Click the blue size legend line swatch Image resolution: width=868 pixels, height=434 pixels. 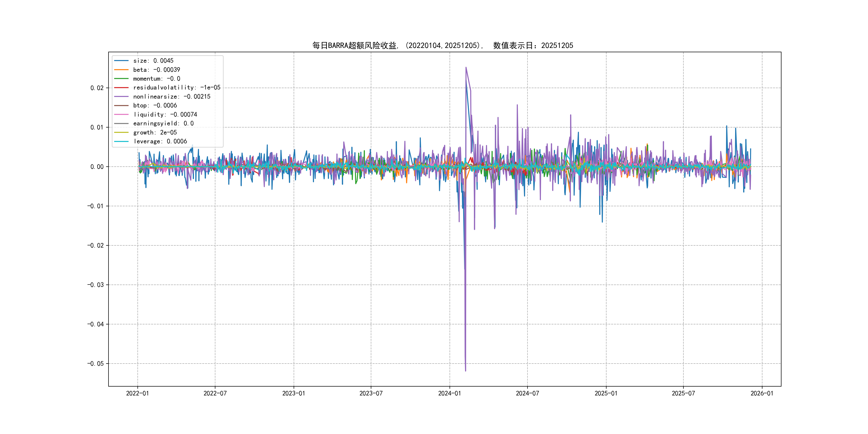(x=121, y=61)
